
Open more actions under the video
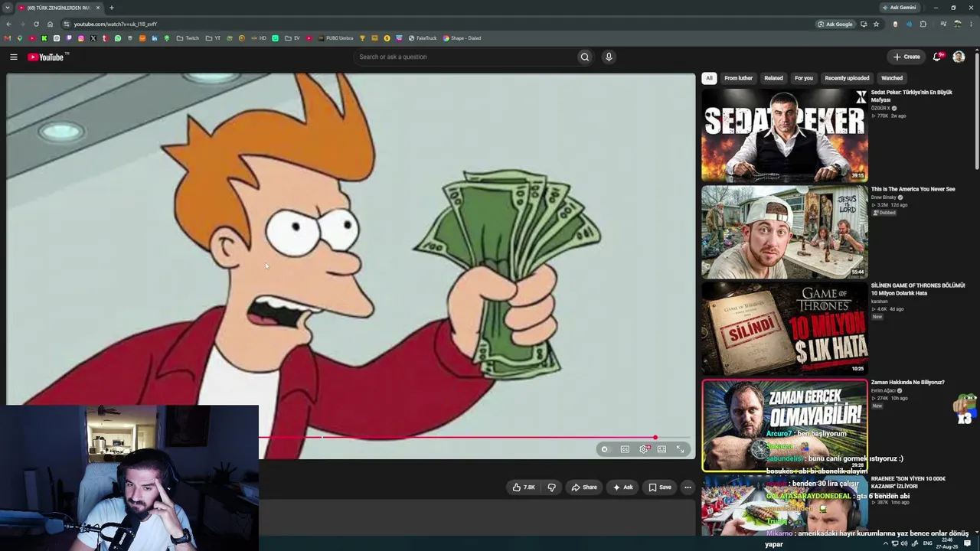[688, 487]
